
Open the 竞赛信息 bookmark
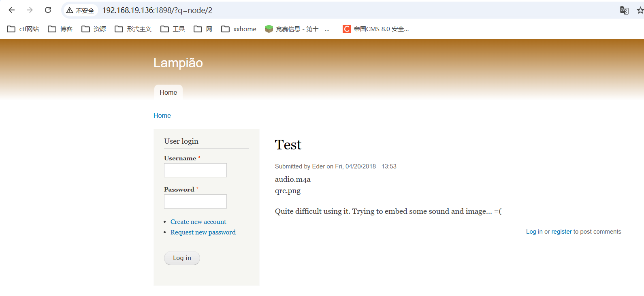(x=297, y=29)
